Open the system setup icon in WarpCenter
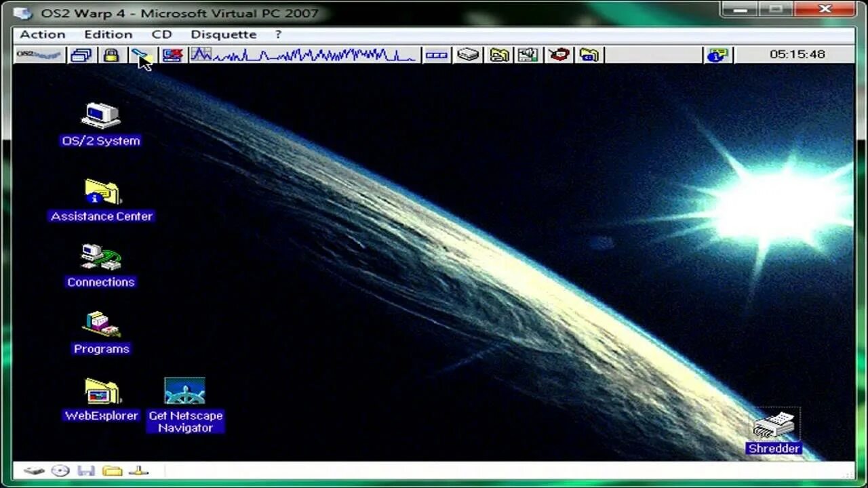868x488 pixels. [x=528, y=55]
